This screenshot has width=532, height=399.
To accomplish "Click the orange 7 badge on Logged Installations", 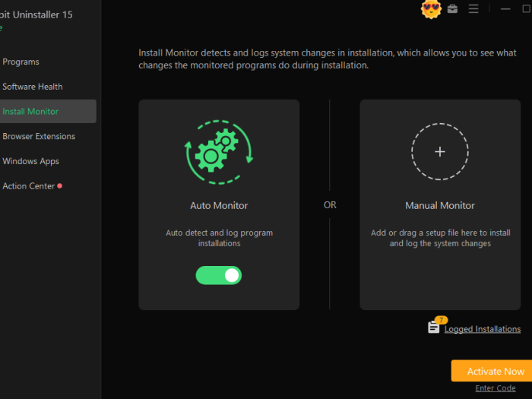I will [441, 320].
